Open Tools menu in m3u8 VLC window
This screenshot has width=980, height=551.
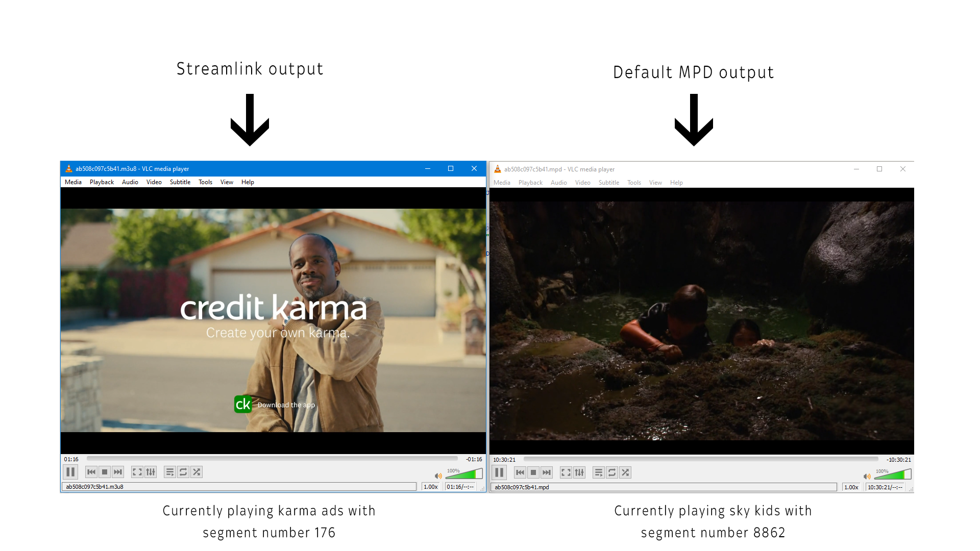pos(205,182)
